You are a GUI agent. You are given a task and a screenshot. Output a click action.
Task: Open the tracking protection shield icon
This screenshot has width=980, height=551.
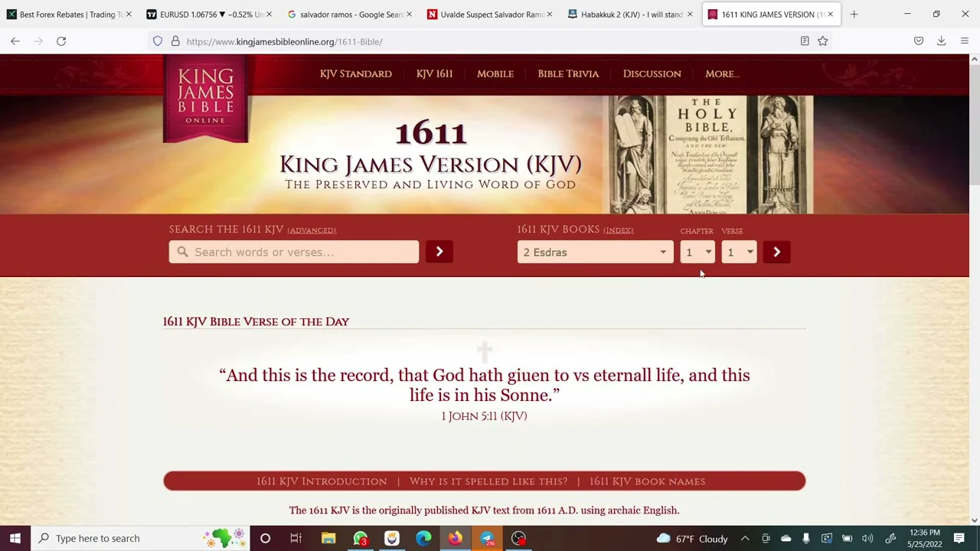(158, 41)
